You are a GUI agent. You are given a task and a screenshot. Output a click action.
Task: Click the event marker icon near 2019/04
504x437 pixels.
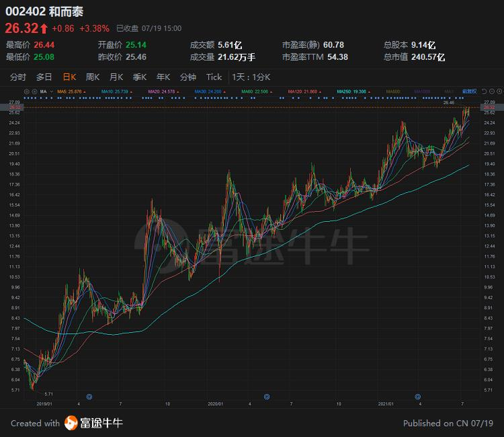pos(89,397)
